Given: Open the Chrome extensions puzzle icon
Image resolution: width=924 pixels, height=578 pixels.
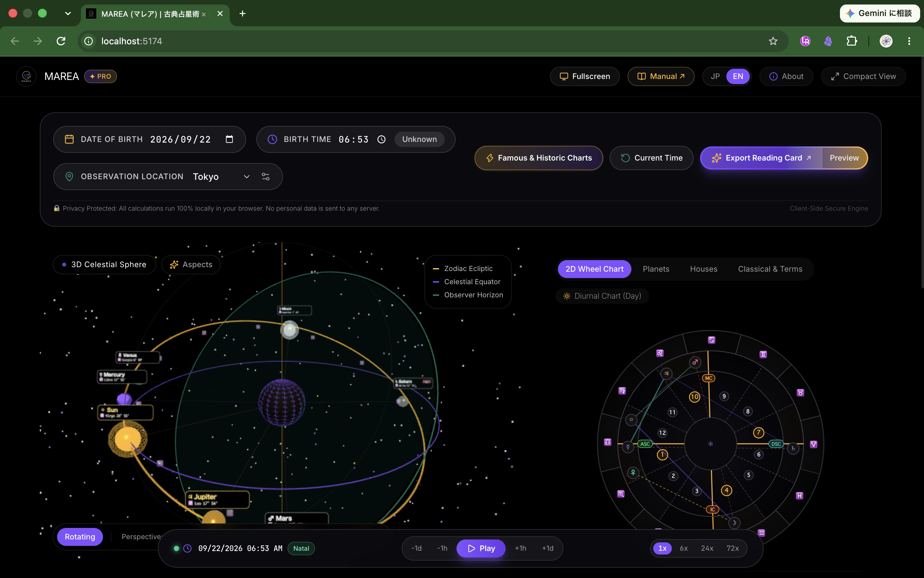Looking at the screenshot, I should point(852,41).
